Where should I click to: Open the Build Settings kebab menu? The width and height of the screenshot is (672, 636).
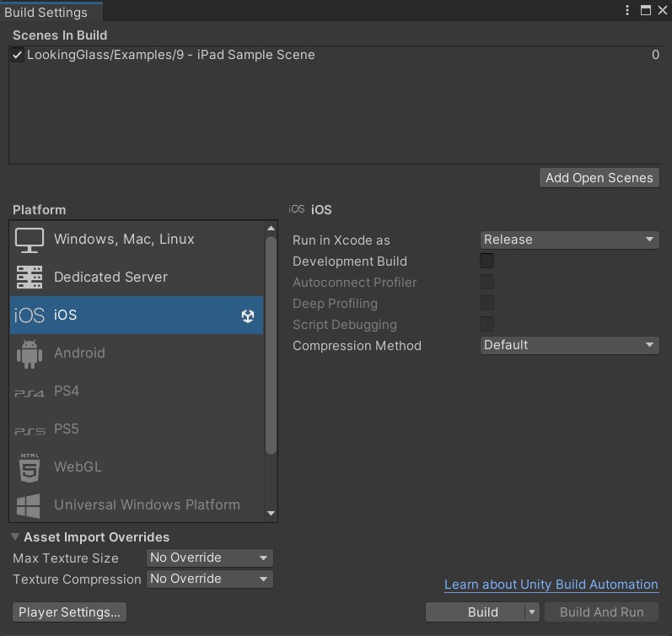point(627,11)
